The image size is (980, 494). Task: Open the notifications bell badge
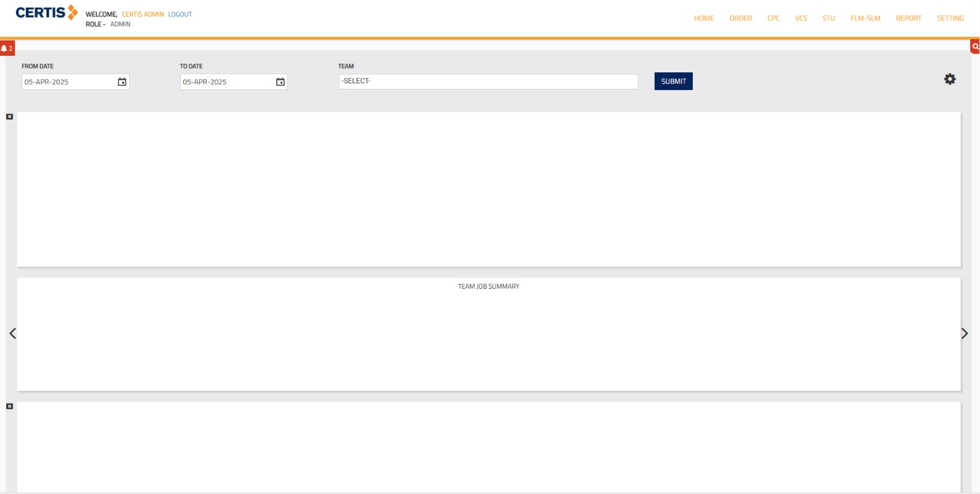click(x=7, y=48)
